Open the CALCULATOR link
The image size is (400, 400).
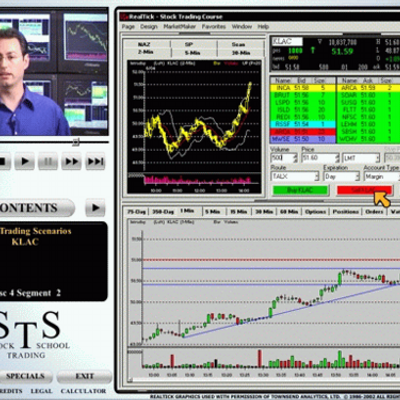(83, 391)
